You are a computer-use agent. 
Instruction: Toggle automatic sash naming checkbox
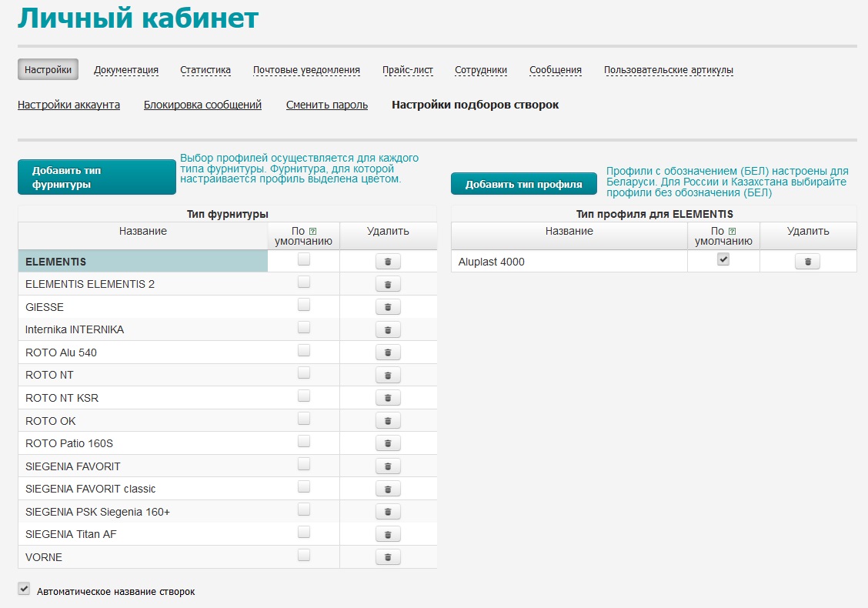[24, 590]
